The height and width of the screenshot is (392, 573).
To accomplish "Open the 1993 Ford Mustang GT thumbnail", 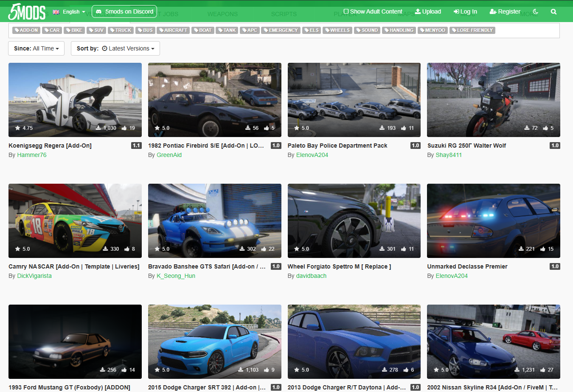I will (75, 342).
